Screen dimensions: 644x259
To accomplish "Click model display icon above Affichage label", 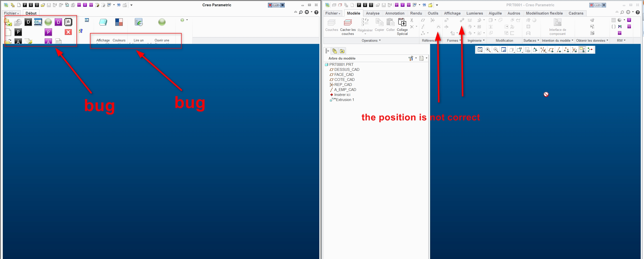I will [103, 22].
